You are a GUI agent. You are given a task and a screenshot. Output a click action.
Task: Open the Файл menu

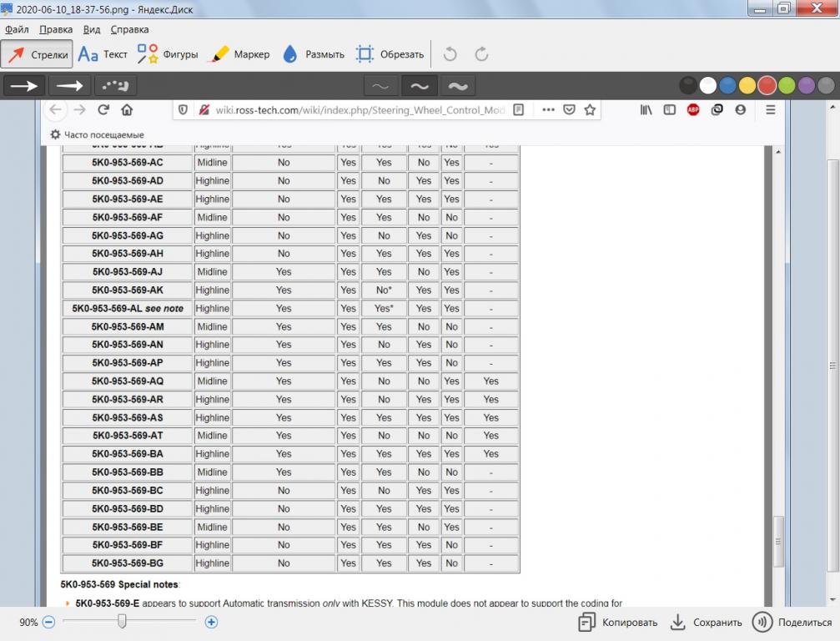point(17,29)
